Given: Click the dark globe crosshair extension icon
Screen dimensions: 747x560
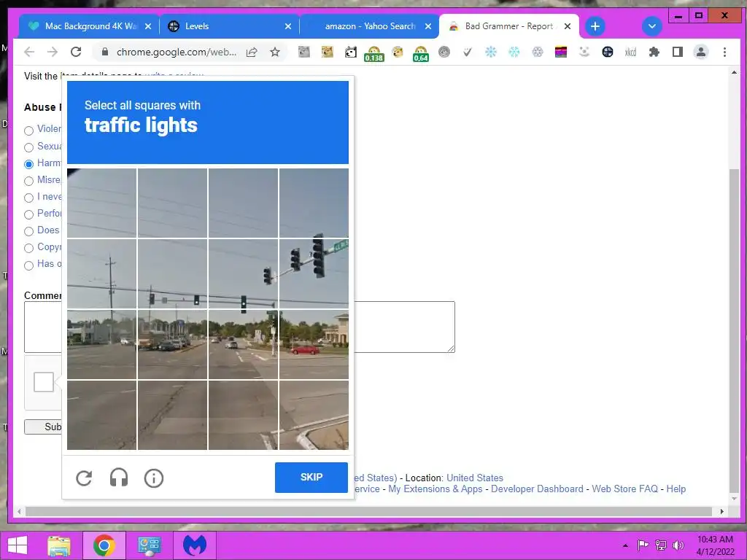Looking at the screenshot, I should point(608,52).
